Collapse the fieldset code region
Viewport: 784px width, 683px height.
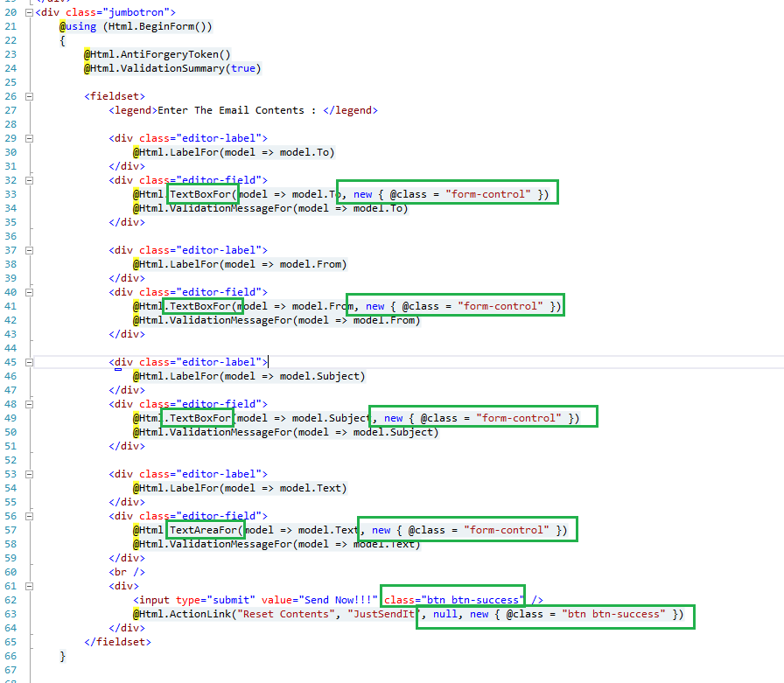click(x=29, y=96)
